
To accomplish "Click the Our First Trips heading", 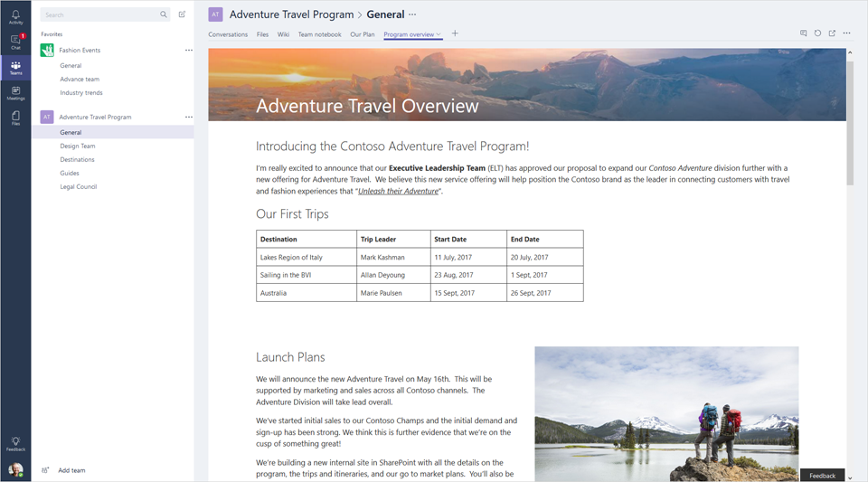I will point(292,214).
